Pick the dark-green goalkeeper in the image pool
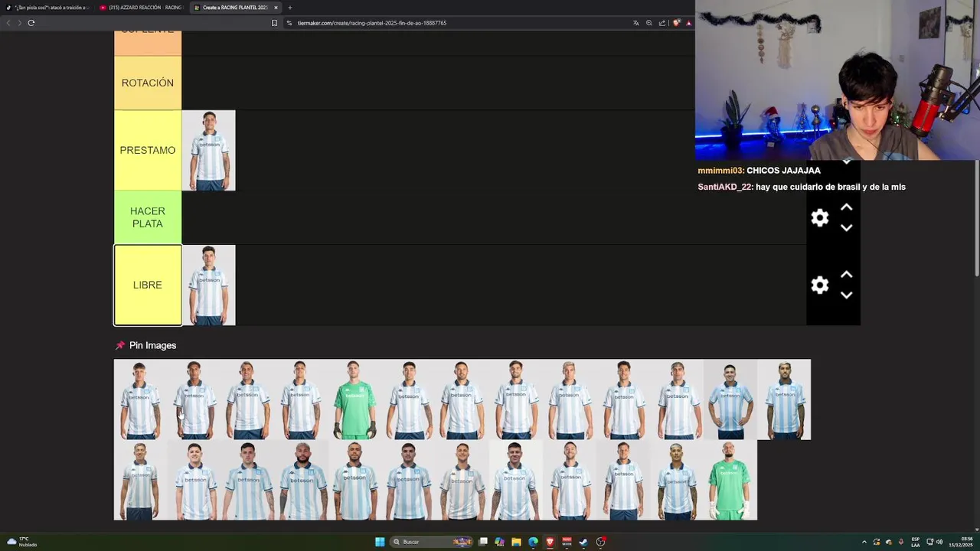The image size is (980, 551). click(355, 399)
